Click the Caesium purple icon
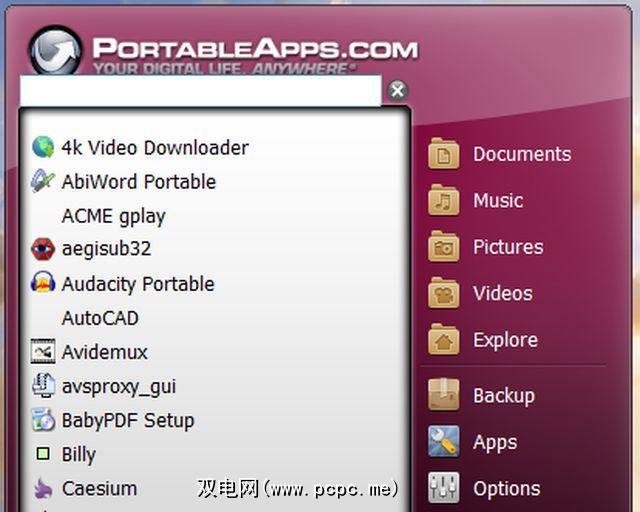 43,488
